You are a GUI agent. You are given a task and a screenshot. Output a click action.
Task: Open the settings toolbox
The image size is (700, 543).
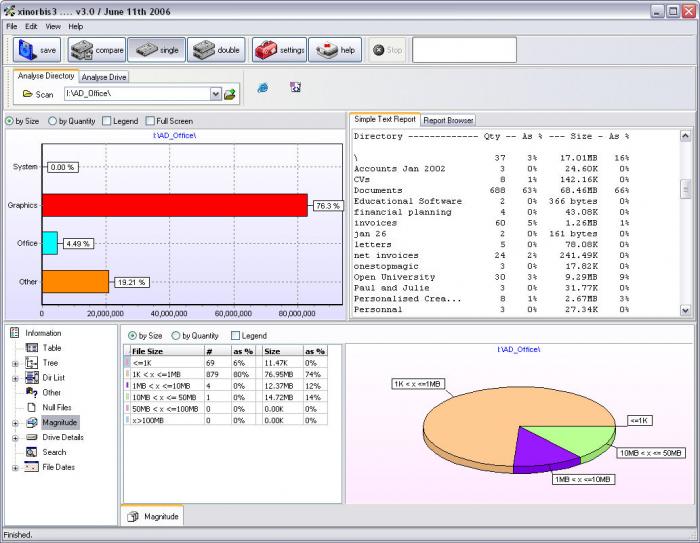(x=279, y=50)
